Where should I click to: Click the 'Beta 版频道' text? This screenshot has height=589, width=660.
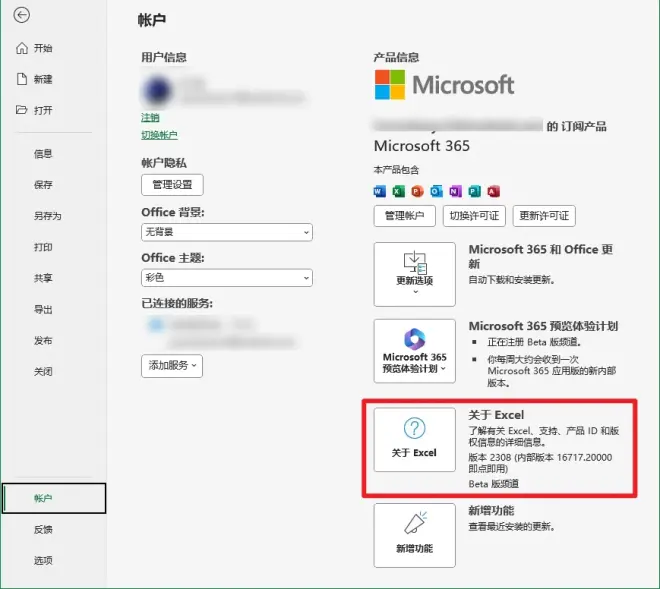[x=493, y=484]
